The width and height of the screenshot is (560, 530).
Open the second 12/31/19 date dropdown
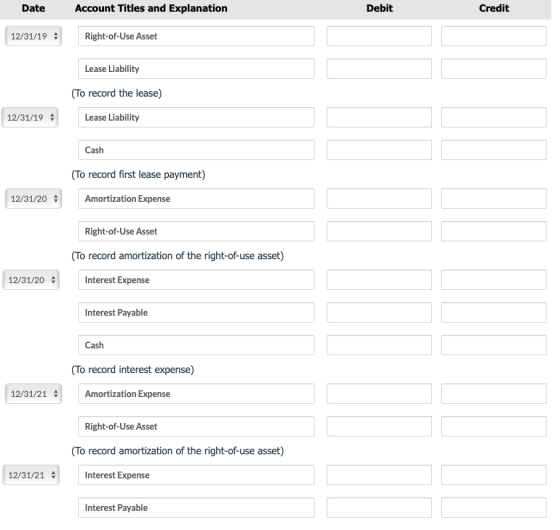coord(30,118)
